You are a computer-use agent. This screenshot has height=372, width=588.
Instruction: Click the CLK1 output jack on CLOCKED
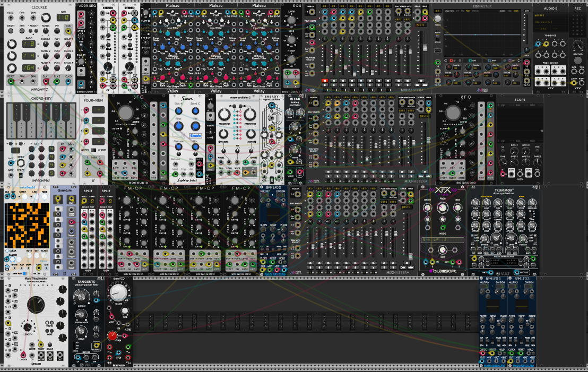[x=46, y=81]
